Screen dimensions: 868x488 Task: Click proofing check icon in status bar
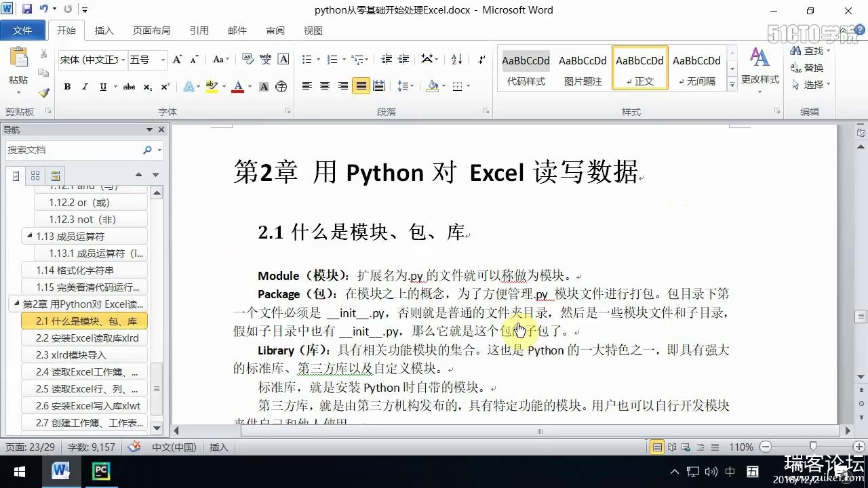(135, 447)
